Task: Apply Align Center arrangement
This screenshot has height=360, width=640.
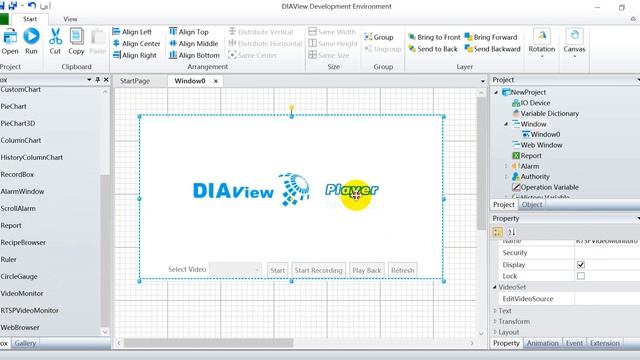Action: 136,43
